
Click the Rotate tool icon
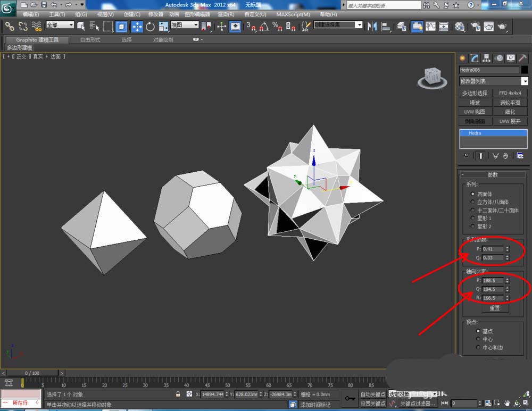tap(150, 26)
